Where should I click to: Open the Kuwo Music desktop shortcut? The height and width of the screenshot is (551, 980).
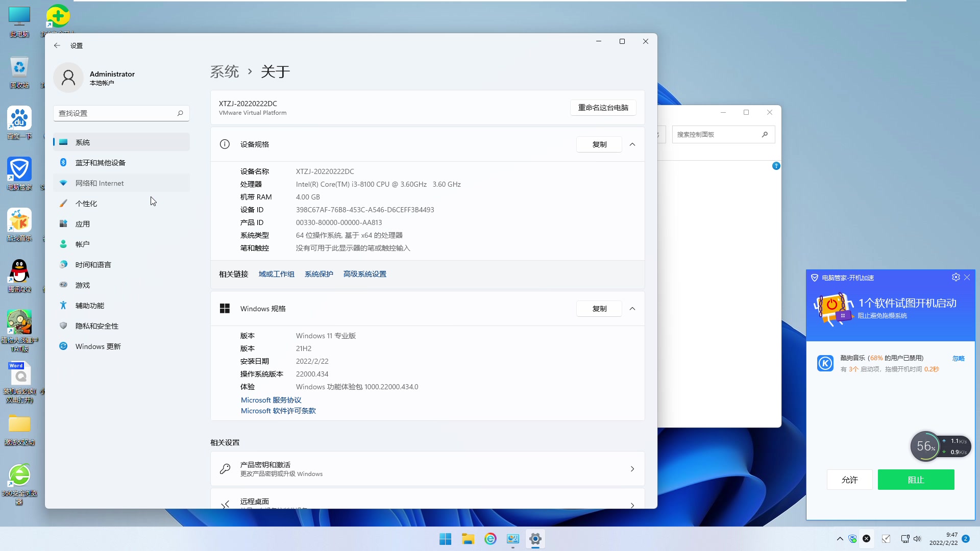(19, 225)
